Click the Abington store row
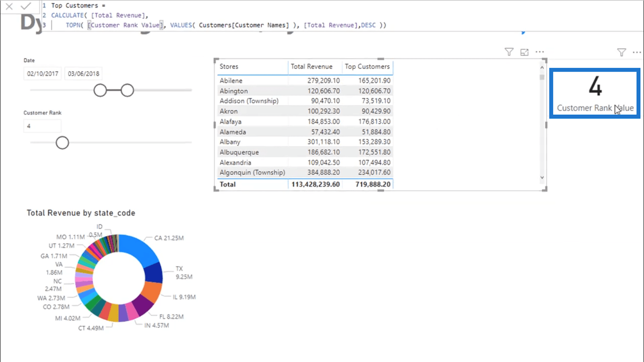Viewport: 644px width, 362px height. click(305, 91)
